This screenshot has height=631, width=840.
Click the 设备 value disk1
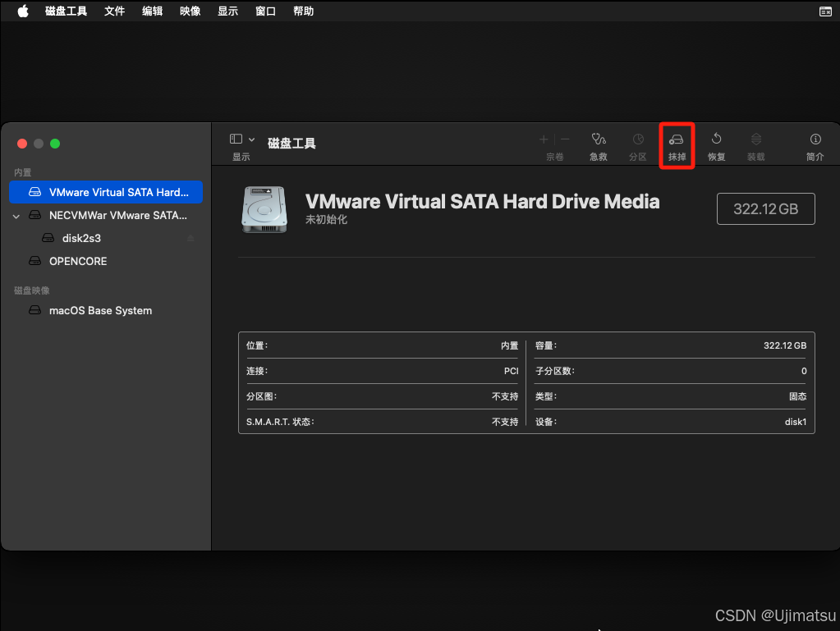(796, 422)
